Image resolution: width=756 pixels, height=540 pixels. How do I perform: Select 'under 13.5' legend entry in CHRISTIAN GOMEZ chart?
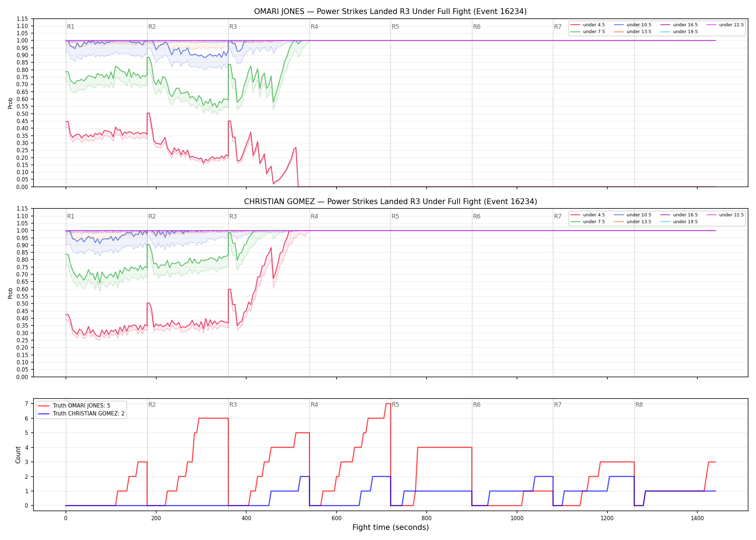tap(633, 222)
